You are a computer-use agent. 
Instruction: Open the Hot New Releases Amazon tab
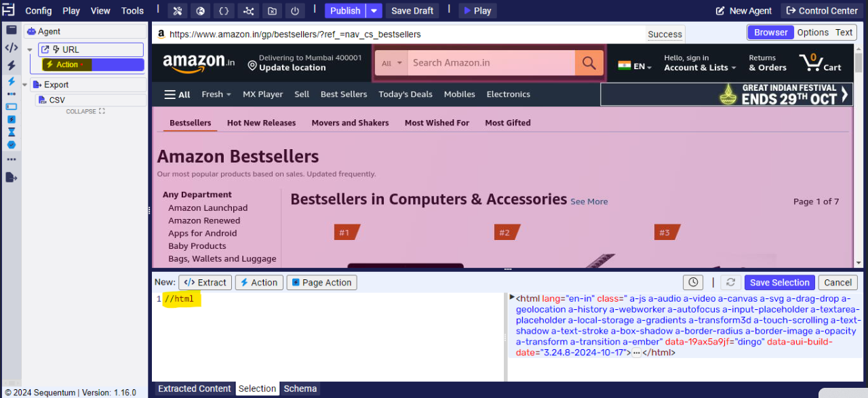[261, 123]
